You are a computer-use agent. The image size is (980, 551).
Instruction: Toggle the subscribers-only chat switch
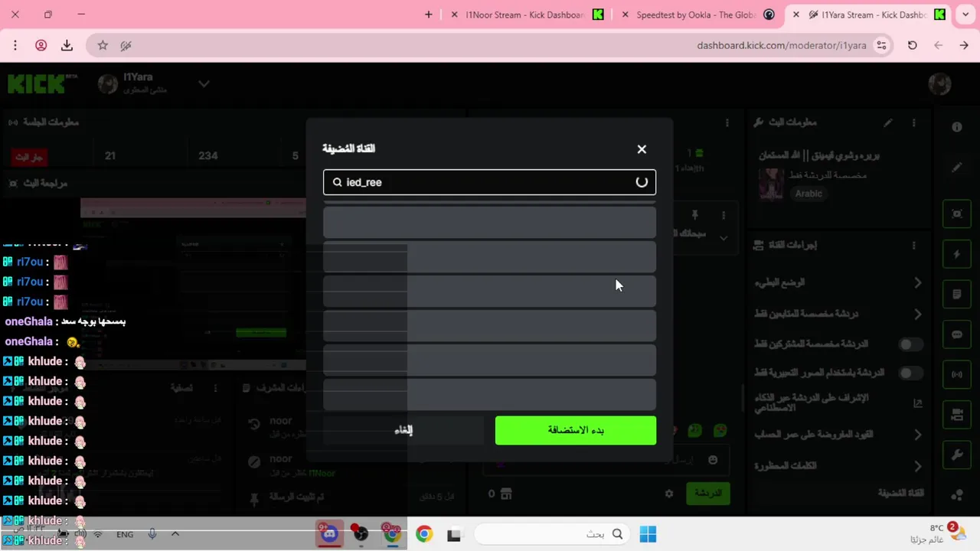pyautogui.click(x=910, y=344)
